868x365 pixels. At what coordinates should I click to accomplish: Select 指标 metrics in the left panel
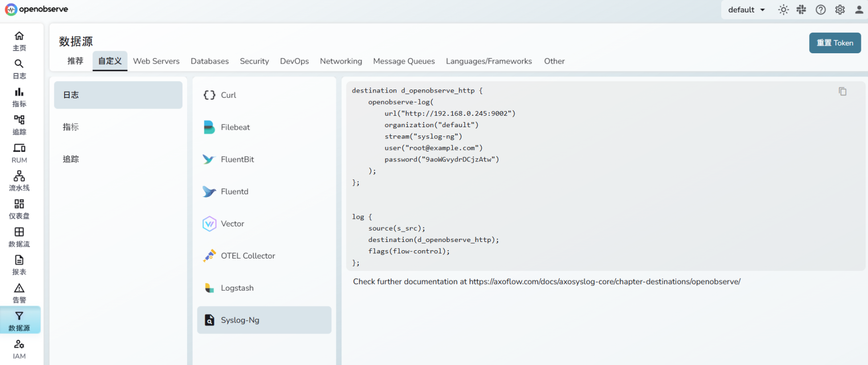pyautogui.click(x=71, y=127)
